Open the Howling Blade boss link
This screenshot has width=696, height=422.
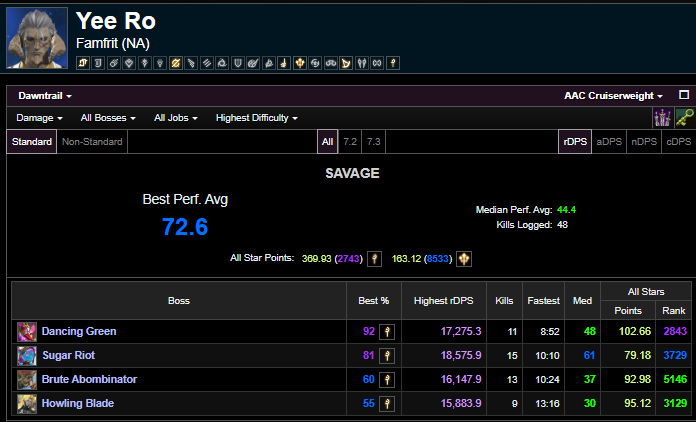coord(78,403)
